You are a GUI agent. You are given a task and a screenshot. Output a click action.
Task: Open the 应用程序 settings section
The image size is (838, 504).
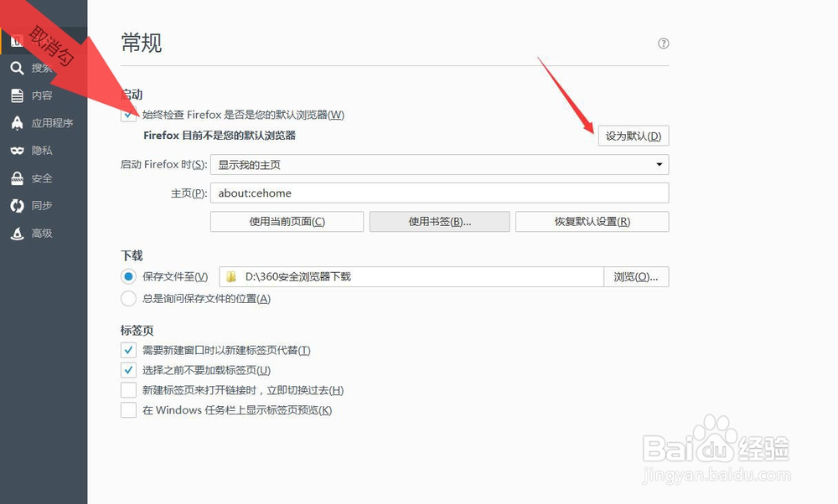[52, 123]
